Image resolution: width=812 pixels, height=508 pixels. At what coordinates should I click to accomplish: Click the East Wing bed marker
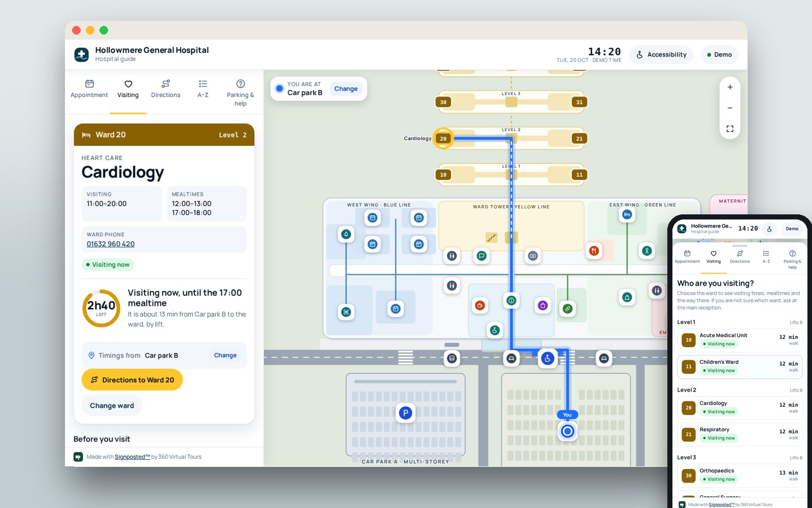pos(627,215)
